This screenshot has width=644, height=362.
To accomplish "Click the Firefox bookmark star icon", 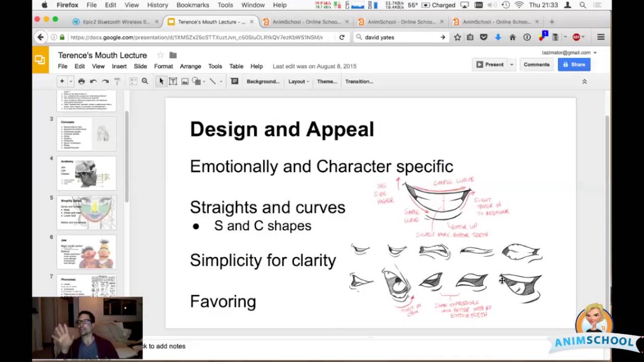I will [x=457, y=37].
